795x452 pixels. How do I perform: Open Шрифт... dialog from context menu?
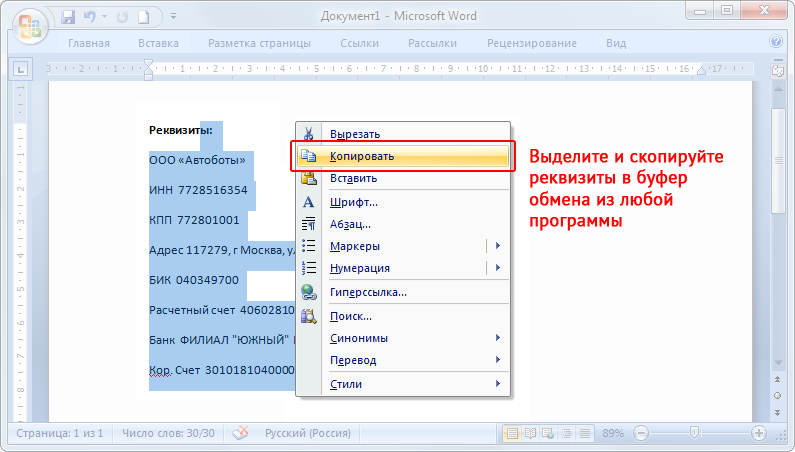pyautogui.click(x=403, y=202)
